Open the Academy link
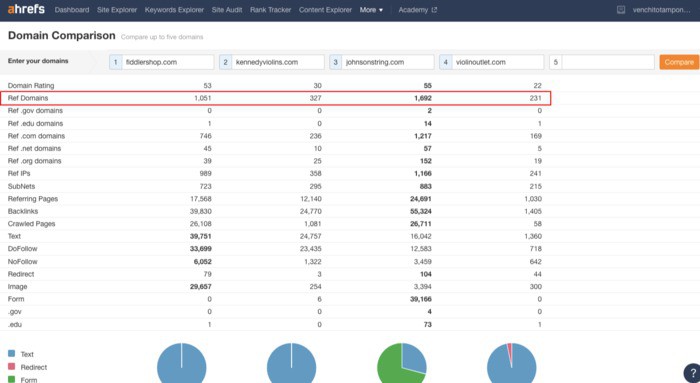Image resolution: width=700 pixels, height=383 pixels. [413, 10]
